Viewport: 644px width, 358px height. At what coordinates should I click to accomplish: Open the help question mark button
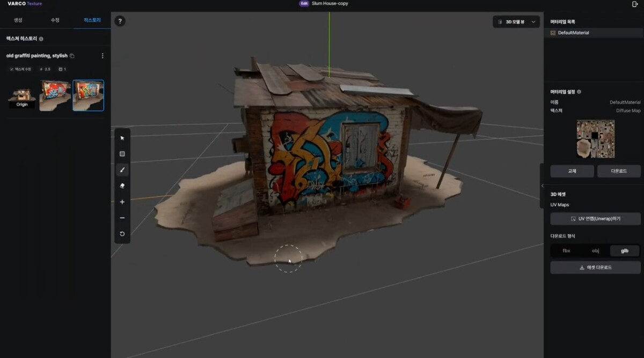[x=120, y=21]
